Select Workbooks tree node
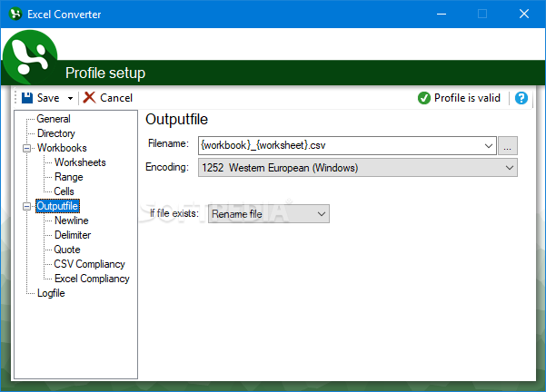Image resolution: width=546 pixels, height=392 pixels. coord(62,148)
